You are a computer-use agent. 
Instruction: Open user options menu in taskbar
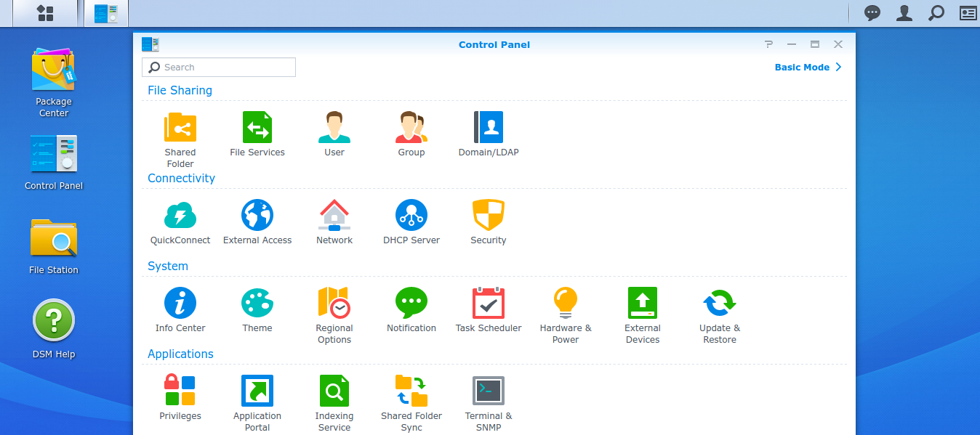(x=904, y=12)
